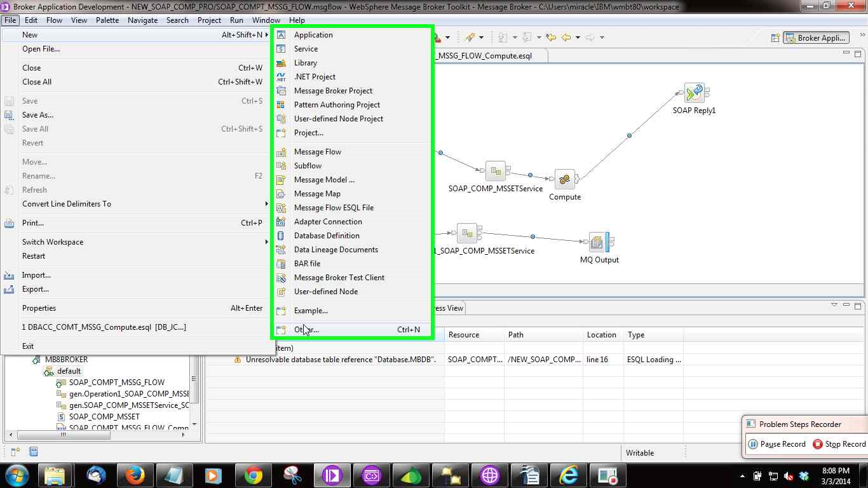868x488 pixels.
Task: Click Open File... in File menu
Action: coord(137,49)
